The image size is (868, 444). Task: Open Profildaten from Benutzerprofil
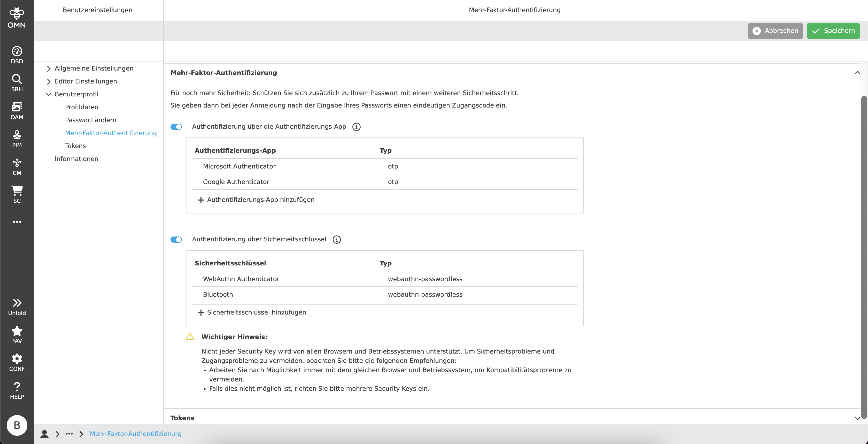pyautogui.click(x=82, y=107)
